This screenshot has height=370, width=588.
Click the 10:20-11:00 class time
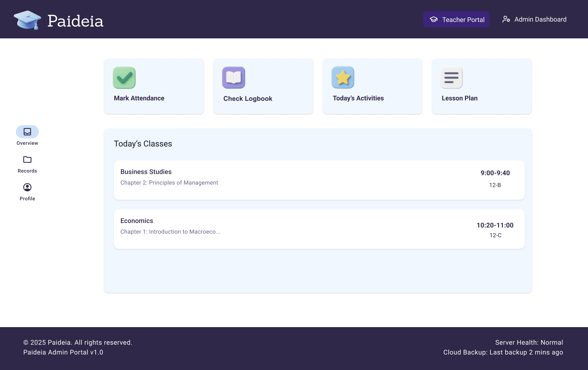click(x=495, y=225)
